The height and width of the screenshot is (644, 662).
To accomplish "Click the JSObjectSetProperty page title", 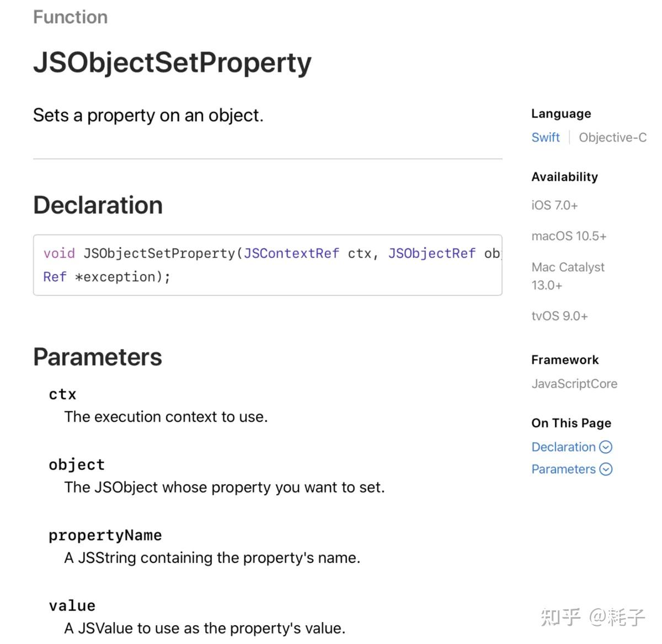I will click(x=172, y=62).
